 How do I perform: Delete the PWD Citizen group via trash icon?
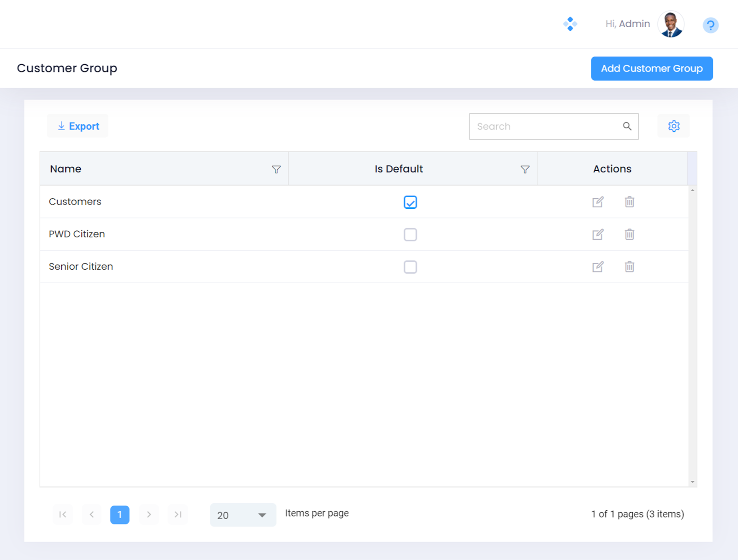(629, 234)
